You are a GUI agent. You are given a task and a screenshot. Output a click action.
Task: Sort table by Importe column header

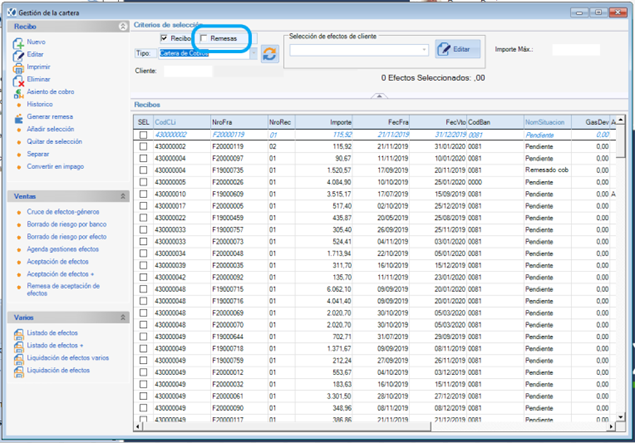point(324,122)
